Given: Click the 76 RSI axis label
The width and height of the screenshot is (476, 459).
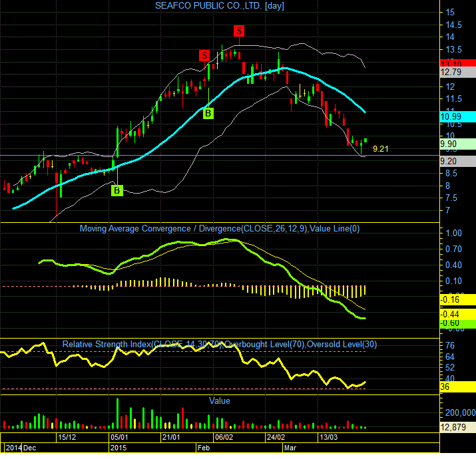Looking at the screenshot, I should 450,345.
